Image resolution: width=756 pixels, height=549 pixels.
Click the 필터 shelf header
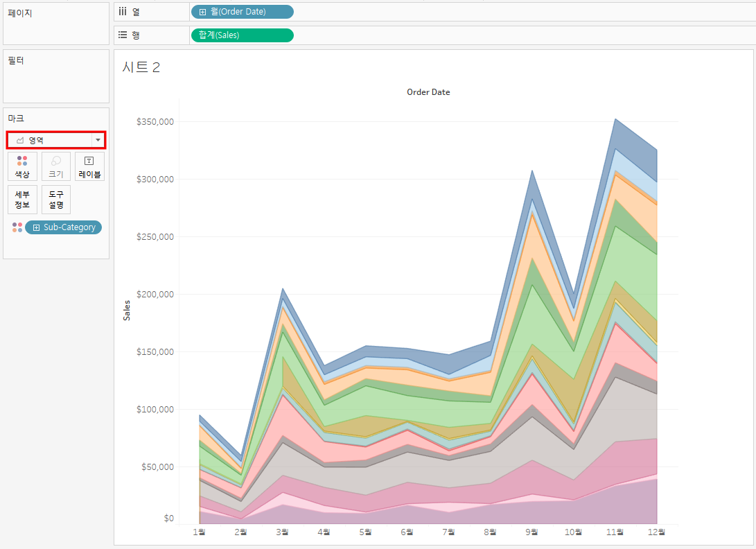point(16,60)
